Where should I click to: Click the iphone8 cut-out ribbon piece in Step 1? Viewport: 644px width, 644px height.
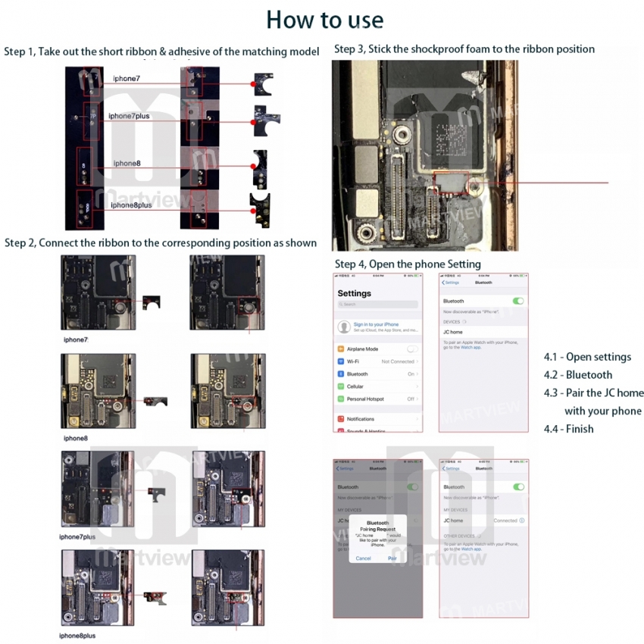pyautogui.click(x=261, y=170)
